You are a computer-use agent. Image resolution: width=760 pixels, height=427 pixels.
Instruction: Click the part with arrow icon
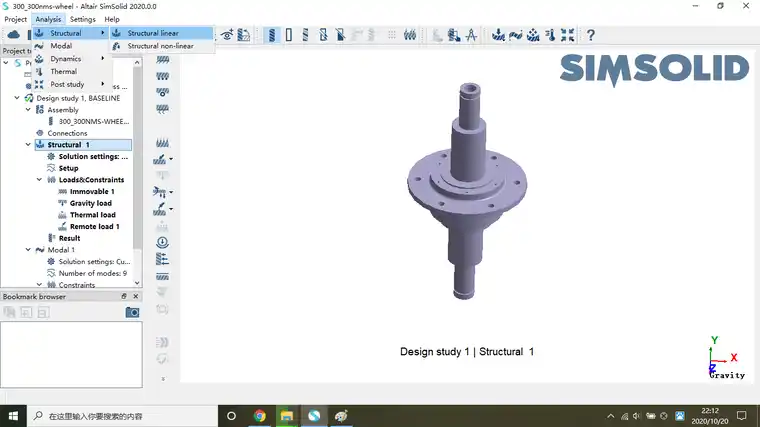click(x=244, y=35)
